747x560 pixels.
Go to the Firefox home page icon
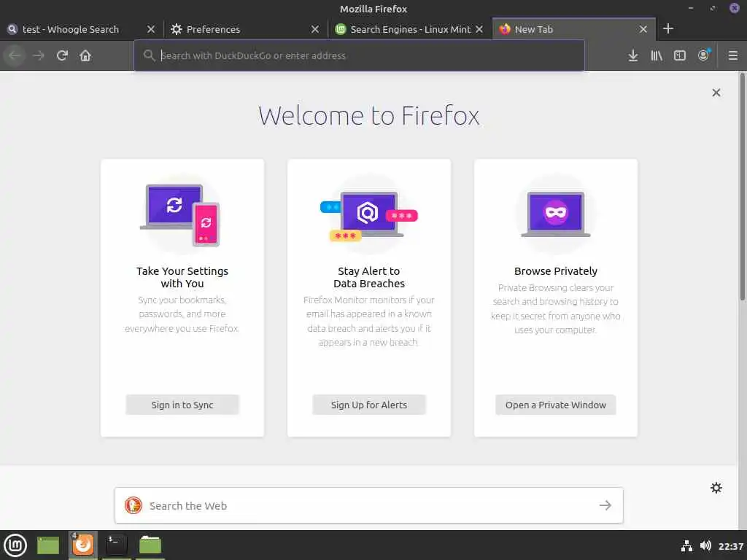(85, 55)
